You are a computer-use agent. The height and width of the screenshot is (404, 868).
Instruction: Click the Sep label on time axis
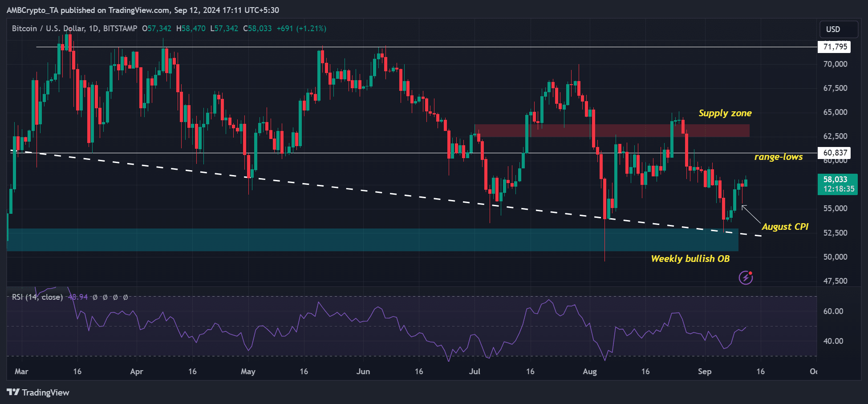pyautogui.click(x=705, y=371)
